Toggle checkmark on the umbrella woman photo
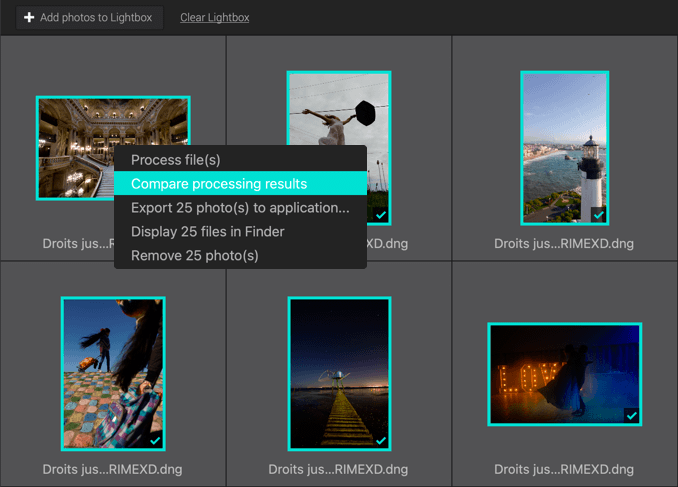This screenshot has height=487, width=678. [x=381, y=215]
